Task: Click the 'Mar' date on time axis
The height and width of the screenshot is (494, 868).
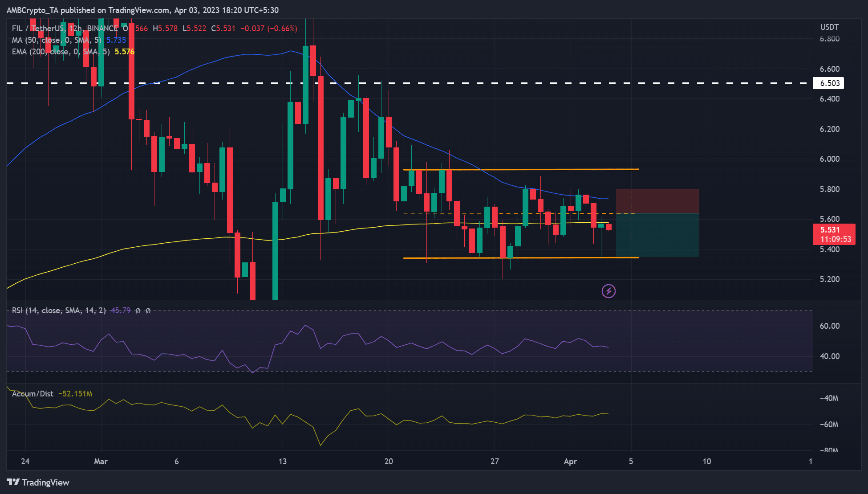Action: 101,461
